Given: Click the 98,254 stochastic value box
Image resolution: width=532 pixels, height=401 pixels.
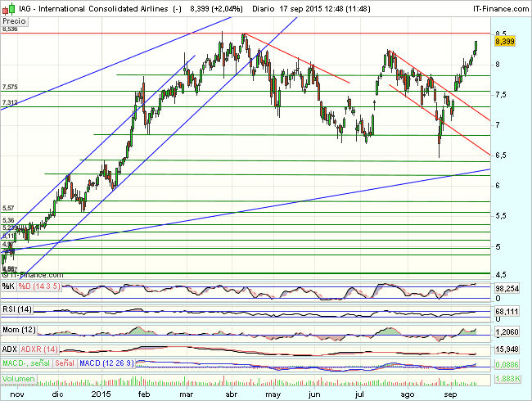Looking at the screenshot, I should point(507,289).
